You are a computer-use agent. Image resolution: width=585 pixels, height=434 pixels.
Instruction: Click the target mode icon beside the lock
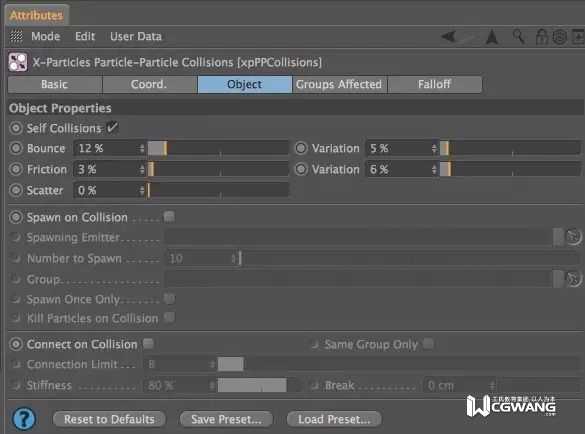click(x=560, y=37)
